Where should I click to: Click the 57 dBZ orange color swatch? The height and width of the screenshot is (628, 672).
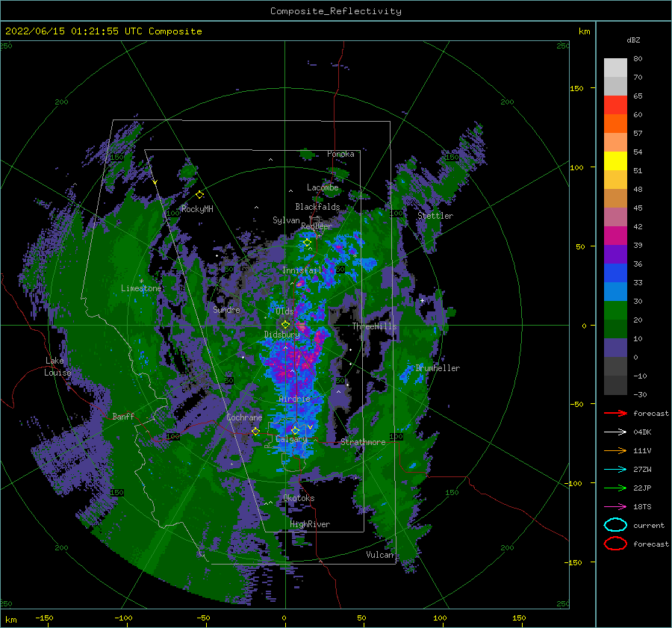click(x=615, y=123)
